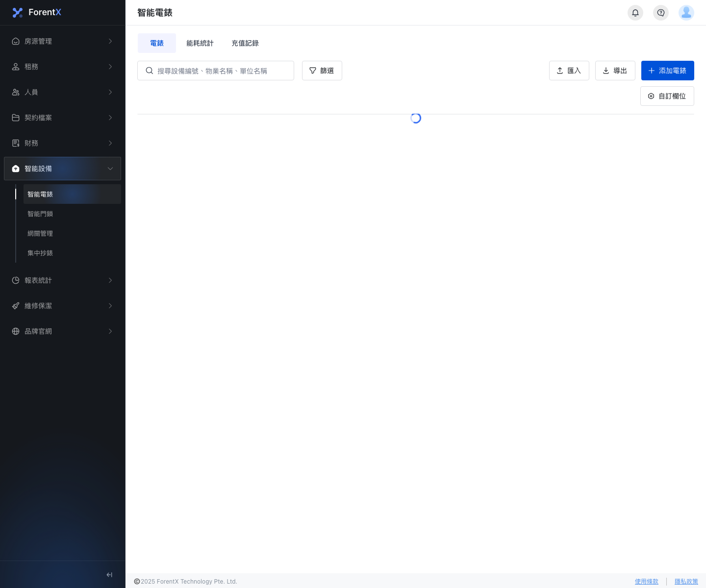Image resolution: width=706 pixels, height=588 pixels.
Task: Expand the 報表統計 chevron
Action: [x=110, y=280]
